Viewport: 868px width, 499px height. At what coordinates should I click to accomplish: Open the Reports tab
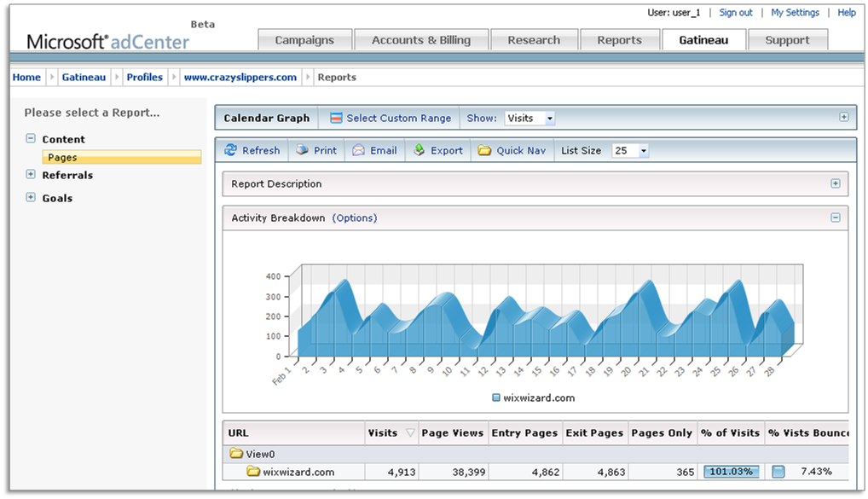619,40
